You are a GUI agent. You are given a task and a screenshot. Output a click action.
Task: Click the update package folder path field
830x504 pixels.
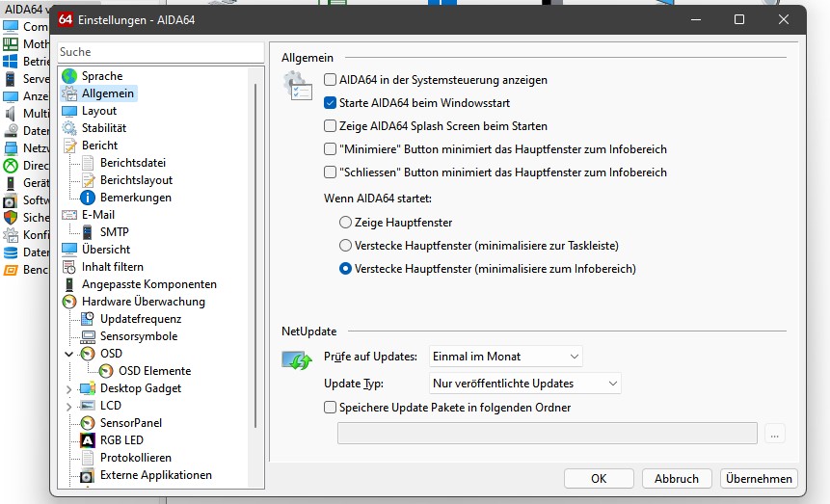[x=548, y=434]
